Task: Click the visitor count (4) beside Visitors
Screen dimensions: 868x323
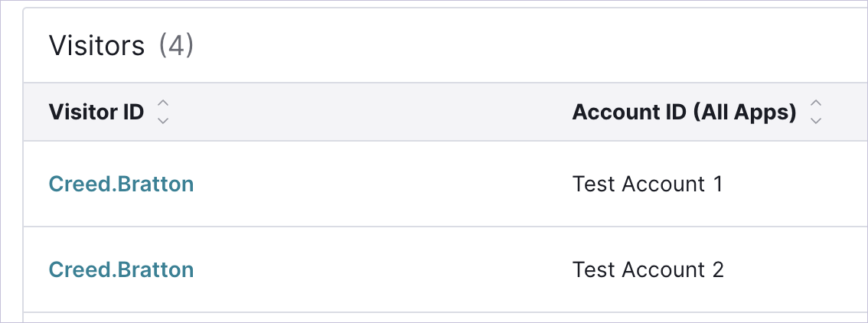Action: (177, 45)
